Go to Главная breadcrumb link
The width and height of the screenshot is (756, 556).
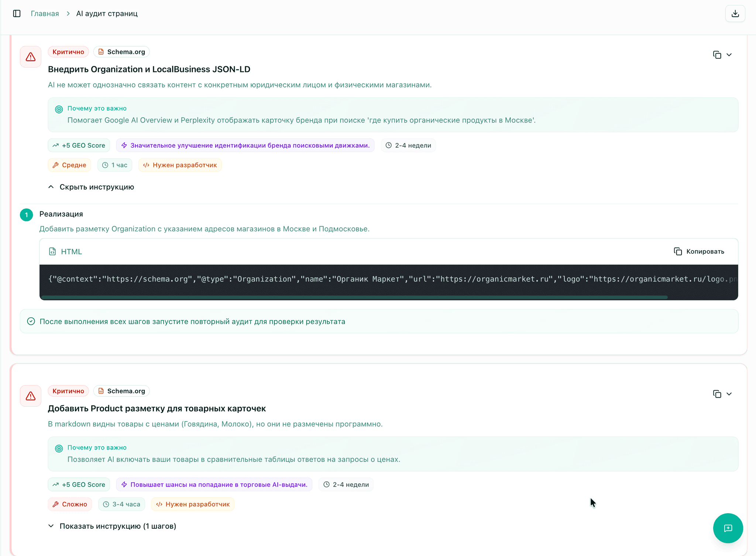45,14
